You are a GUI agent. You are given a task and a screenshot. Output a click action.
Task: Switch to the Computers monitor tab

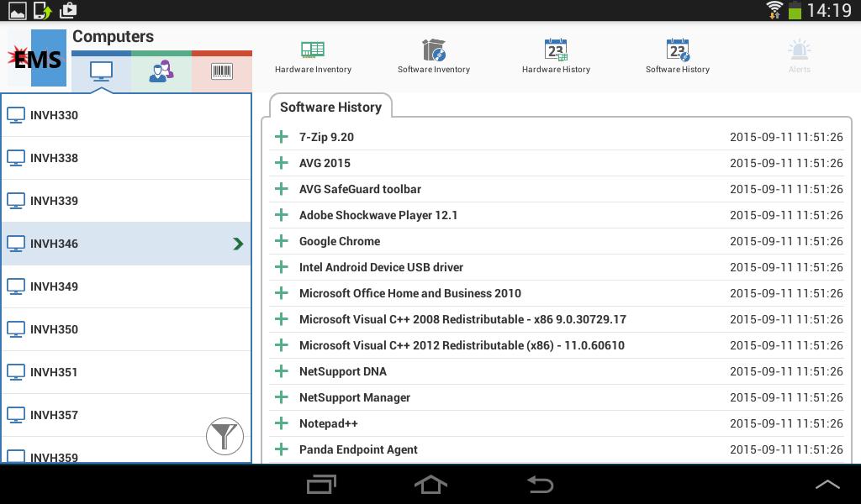click(x=101, y=72)
